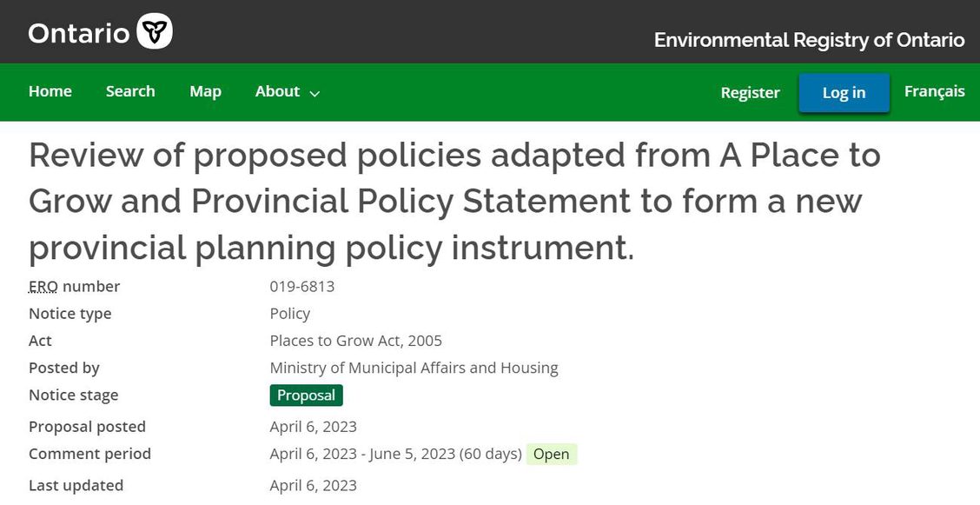The height and width of the screenshot is (505, 980).
Task: Select the ERO number 019-6813
Action: [301, 286]
